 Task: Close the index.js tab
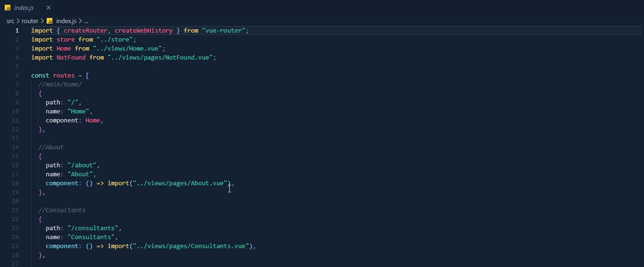[x=49, y=8]
